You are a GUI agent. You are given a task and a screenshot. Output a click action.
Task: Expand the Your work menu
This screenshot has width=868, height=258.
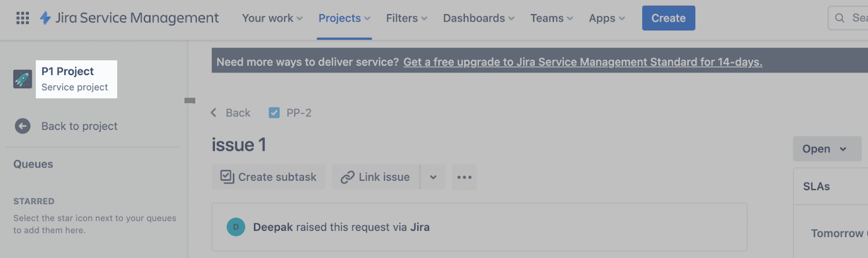(272, 18)
